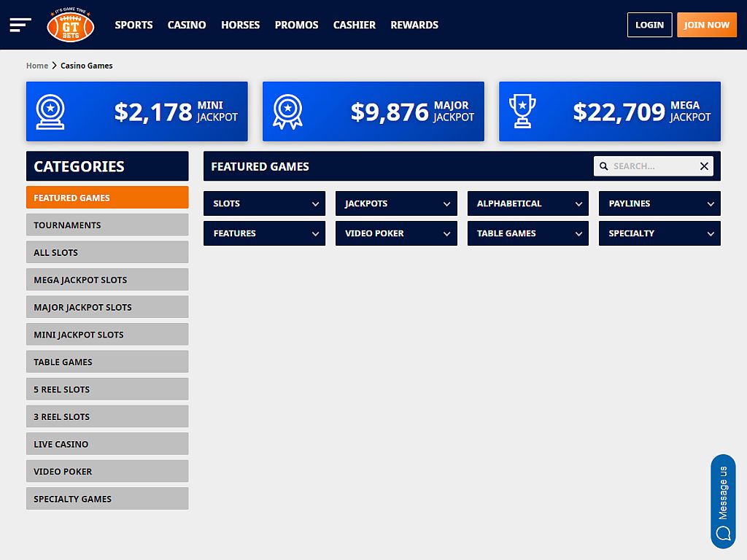The height and width of the screenshot is (560, 747).
Task: Open the PAYLINES filter dropdown
Action: coord(659,203)
